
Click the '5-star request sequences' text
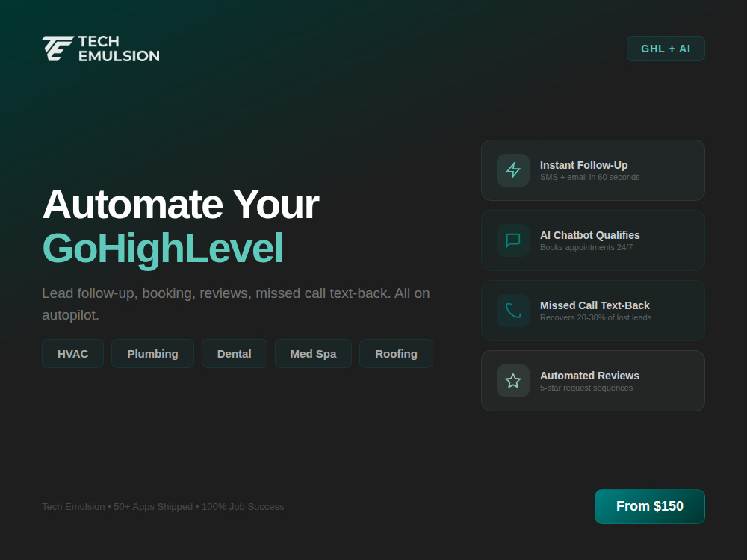coord(586,388)
